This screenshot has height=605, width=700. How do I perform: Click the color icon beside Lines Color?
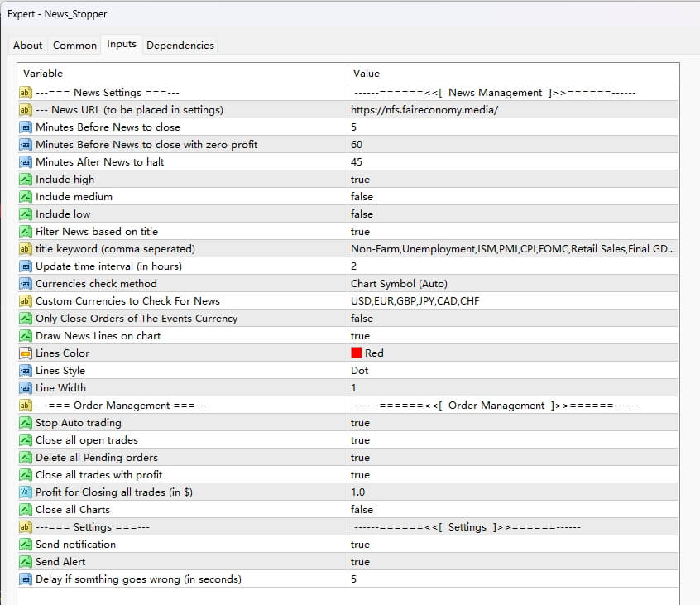pos(25,353)
